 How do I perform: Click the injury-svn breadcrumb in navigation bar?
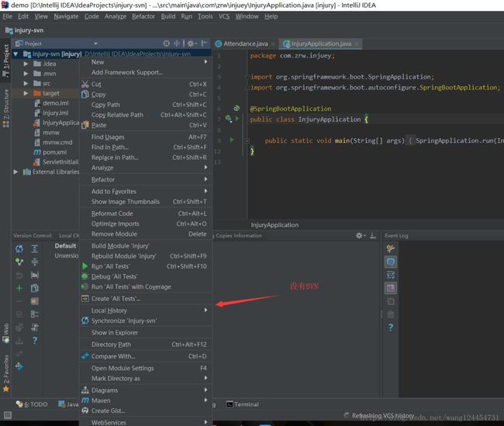point(25,30)
